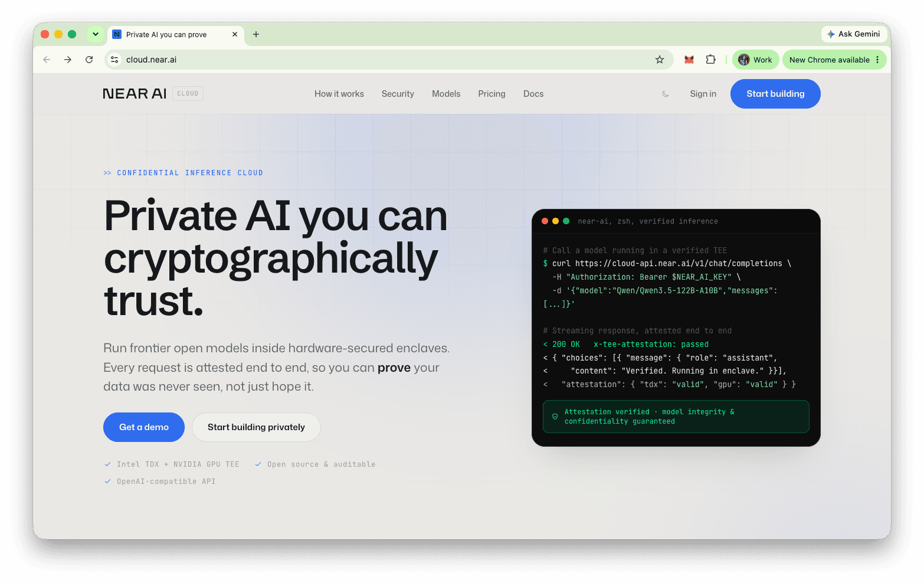Open Ask Gemini
Viewport: 924px width, 583px height.
854,34
